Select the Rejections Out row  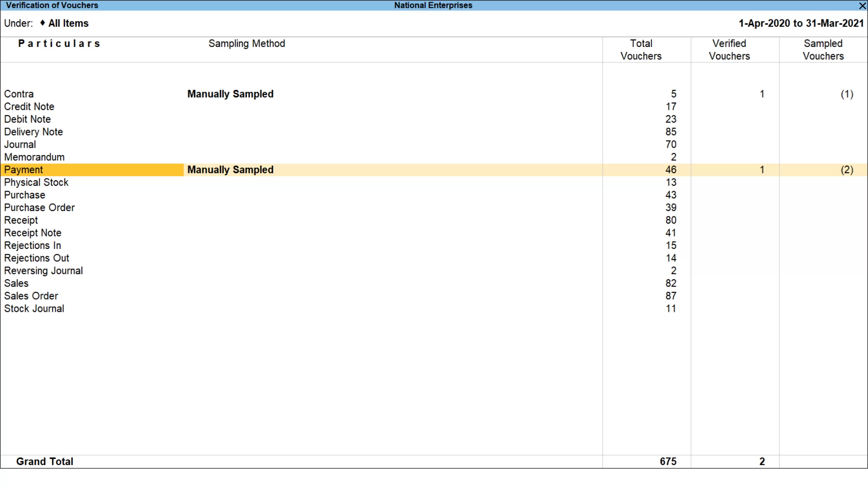(x=434, y=258)
